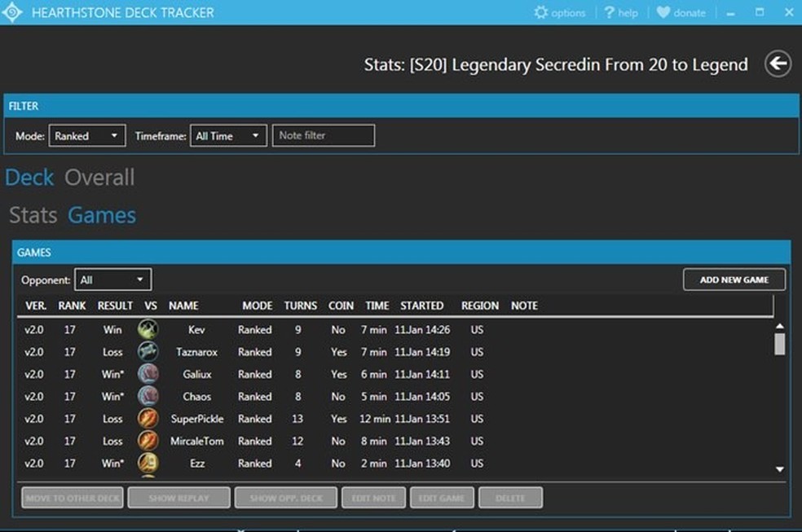The height and width of the screenshot is (532, 802).
Task: Click the class icon in MircaleTom's row
Action: point(148,441)
